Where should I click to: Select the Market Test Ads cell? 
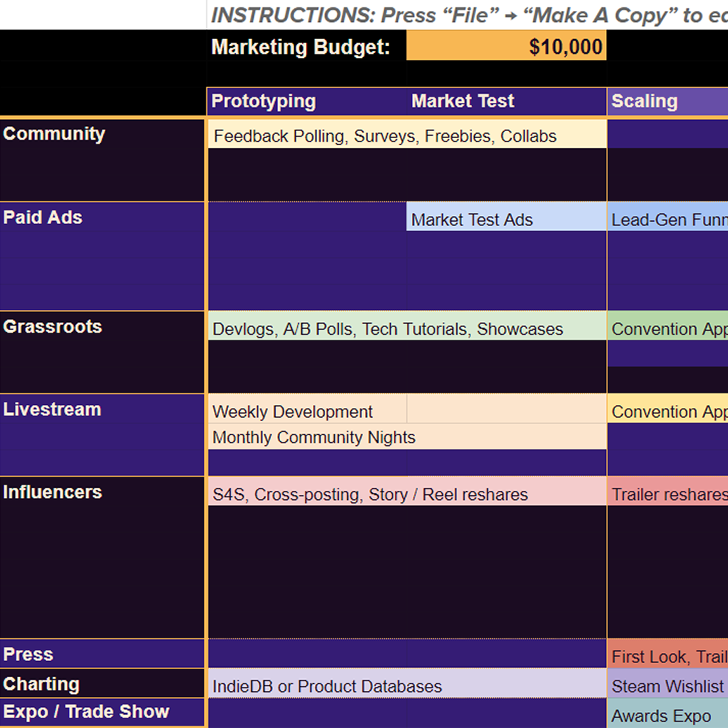click(506, 217)
